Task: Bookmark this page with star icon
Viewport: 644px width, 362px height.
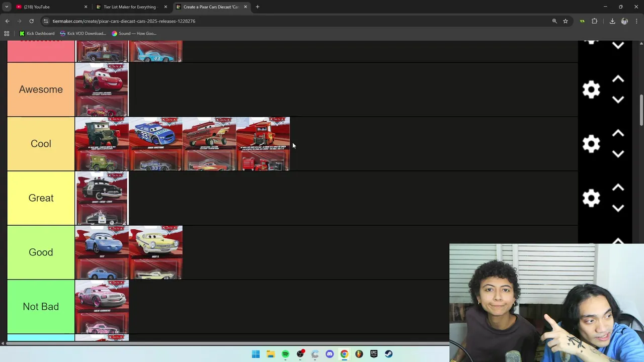Action: pos(566,21)
